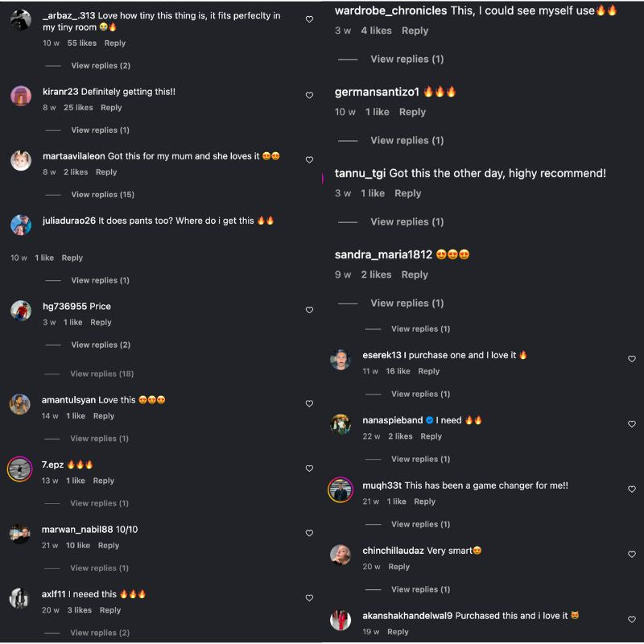Heart chinchillaudaz's Very smart comment
The width and height of the screenshot is (644, 644).
pyautogui.click(x=631, y=555)
